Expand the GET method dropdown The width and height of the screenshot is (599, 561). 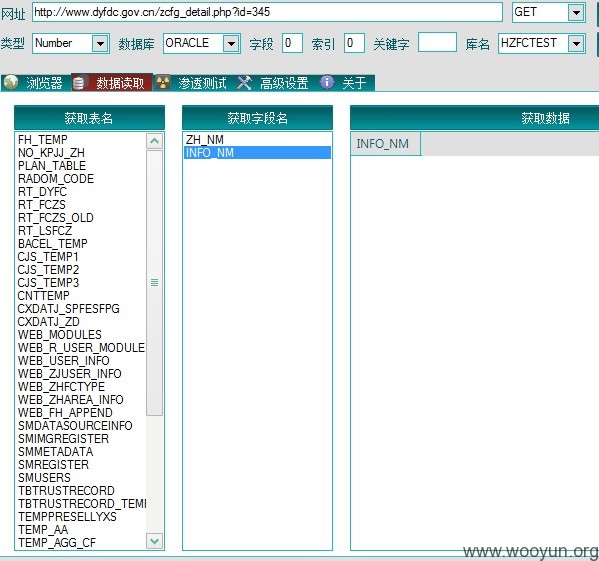(576, 13)
